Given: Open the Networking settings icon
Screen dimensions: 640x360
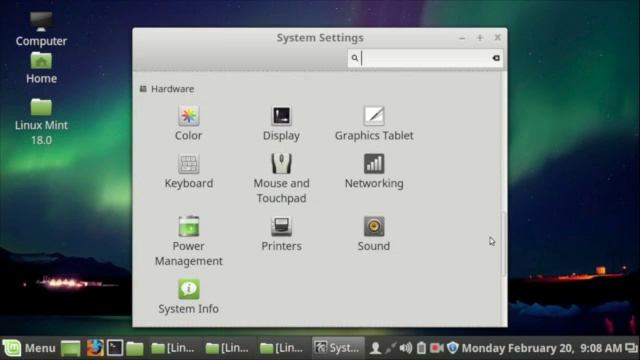Looking at the screenshot, I should (x=374, y=164).
